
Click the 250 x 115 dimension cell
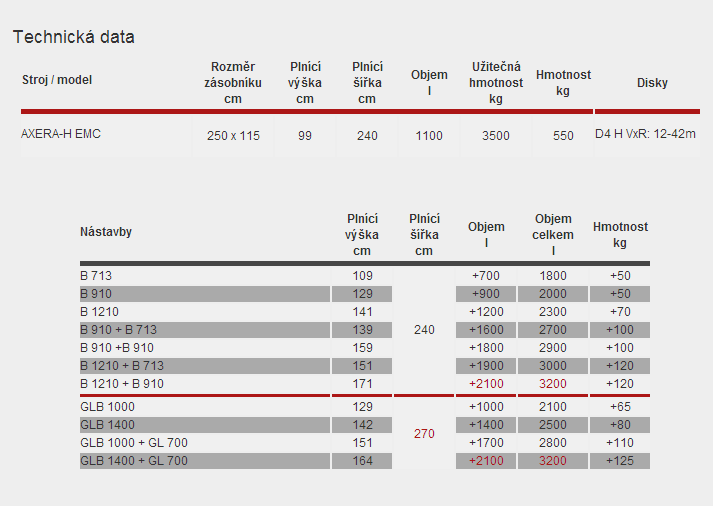(x=233, y=136)
